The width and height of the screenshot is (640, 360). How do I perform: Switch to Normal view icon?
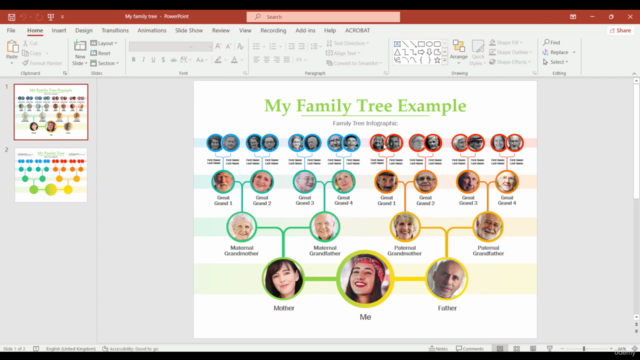(500, 349)
